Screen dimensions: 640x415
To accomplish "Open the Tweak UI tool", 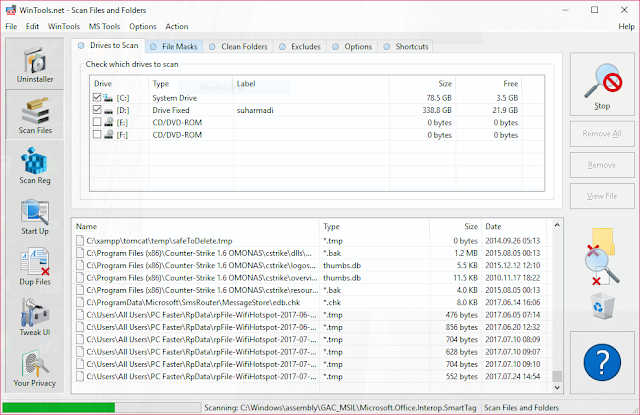I will (x=35, y=317).
